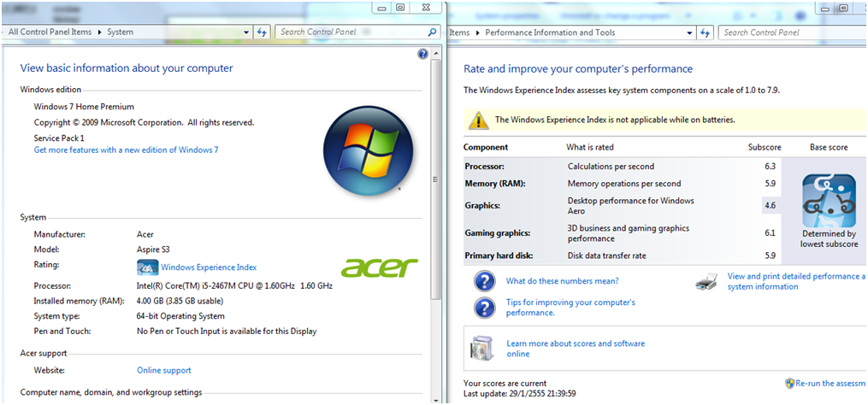Open Acer 'Online support' link
The width and height of the screenshot is (868, 405).
pyautogui.click(x=164, y=371)
